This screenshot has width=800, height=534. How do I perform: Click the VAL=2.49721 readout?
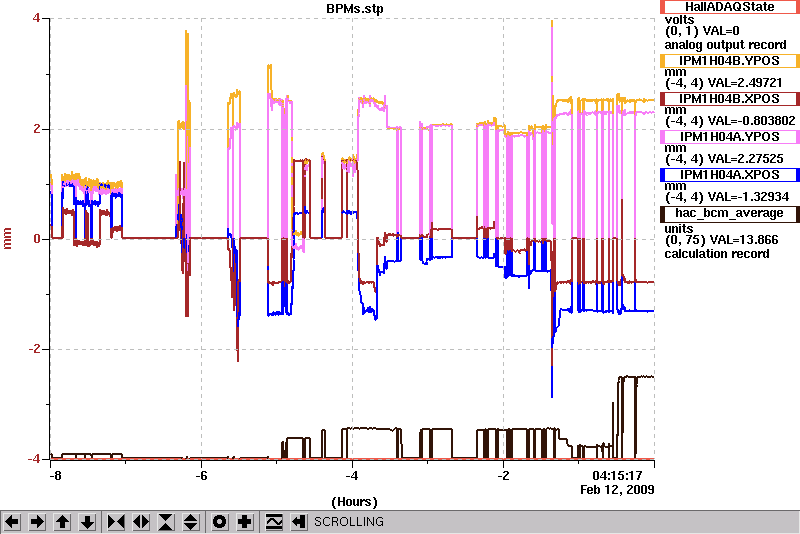tap(742, 83)
